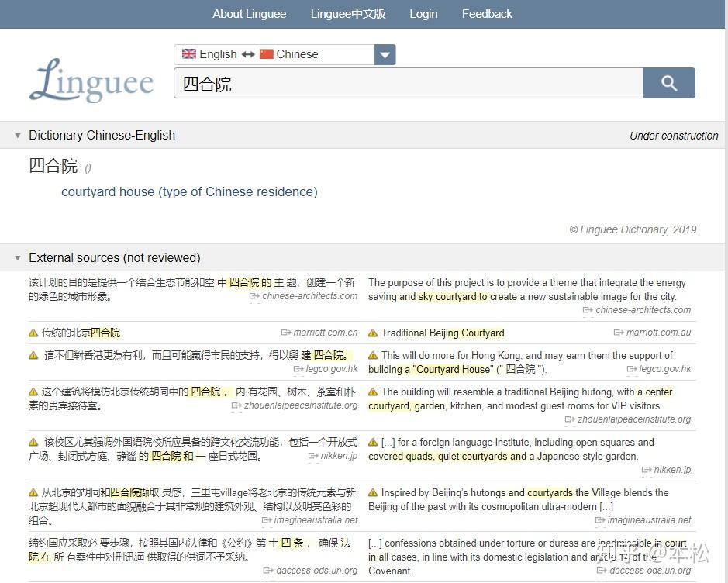
Task: Collapse the External sources section
Action: click(x=18, y=257)
